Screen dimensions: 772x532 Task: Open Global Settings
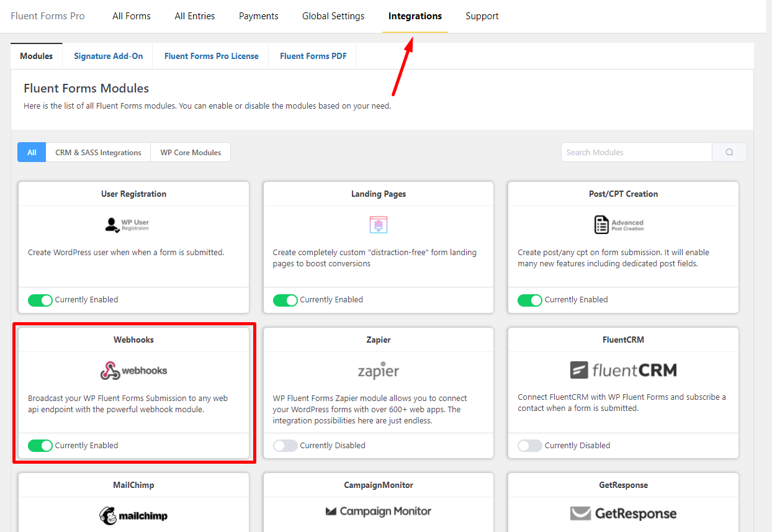[333, 16]
